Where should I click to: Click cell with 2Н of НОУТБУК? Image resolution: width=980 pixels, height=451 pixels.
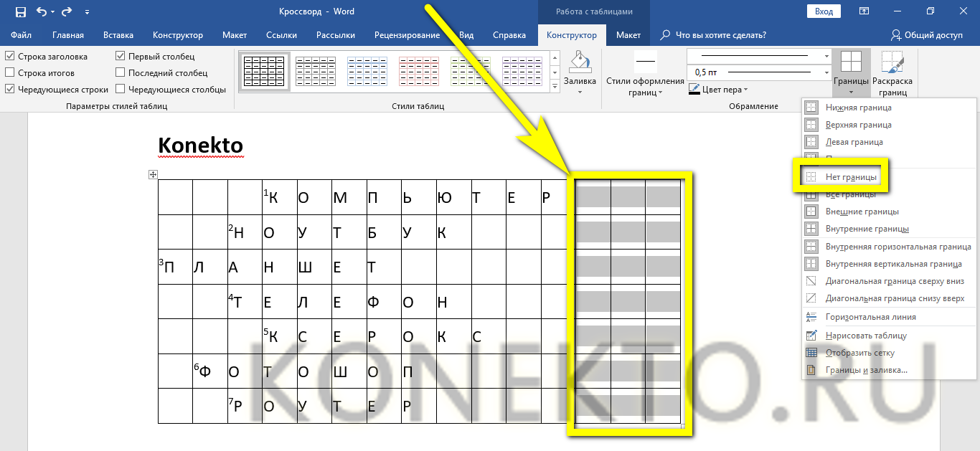[245, 232]
